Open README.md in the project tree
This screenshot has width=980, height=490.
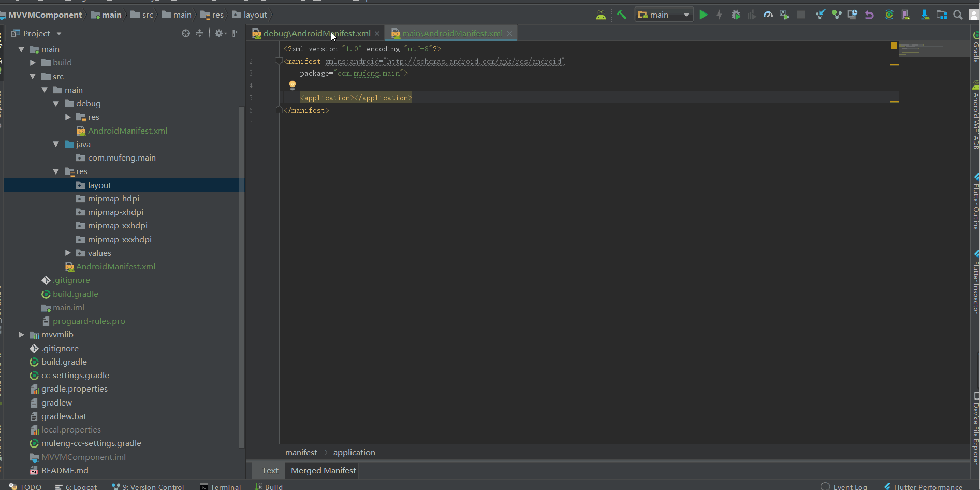pos(65,471)
